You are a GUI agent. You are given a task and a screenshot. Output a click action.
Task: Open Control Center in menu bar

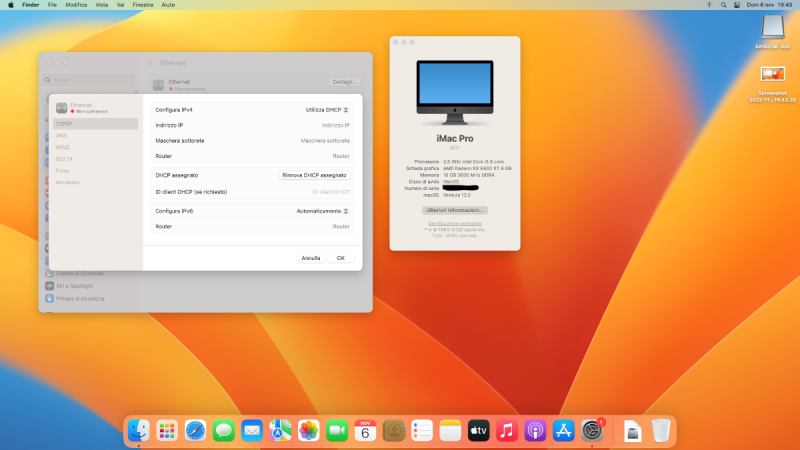point(737,5)
